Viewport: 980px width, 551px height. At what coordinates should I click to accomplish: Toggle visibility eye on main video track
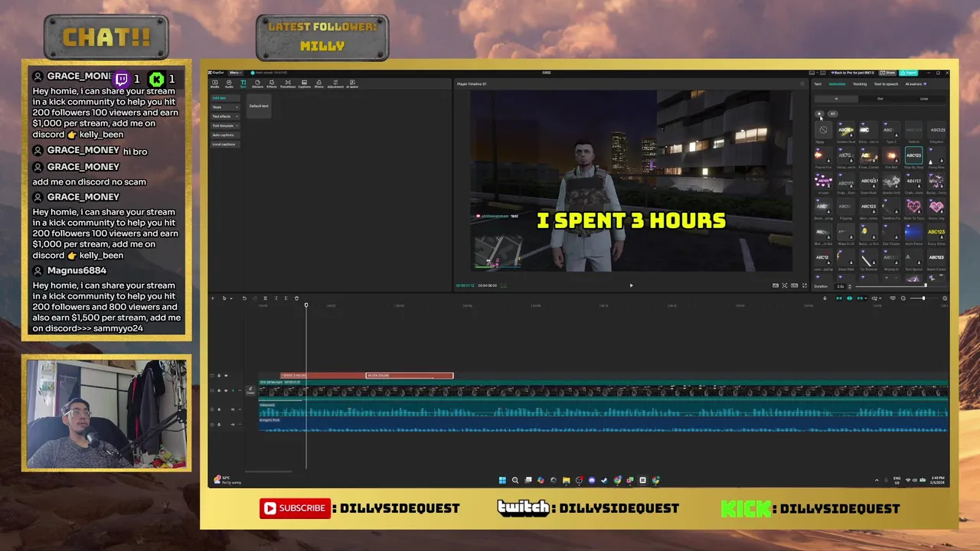click(226, 390)
